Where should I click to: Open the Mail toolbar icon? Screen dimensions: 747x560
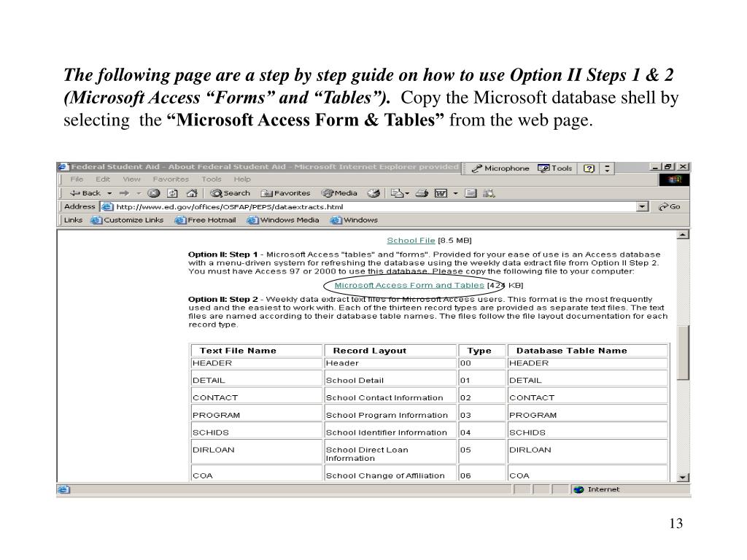pyautogui.click(x=397, y=193)
